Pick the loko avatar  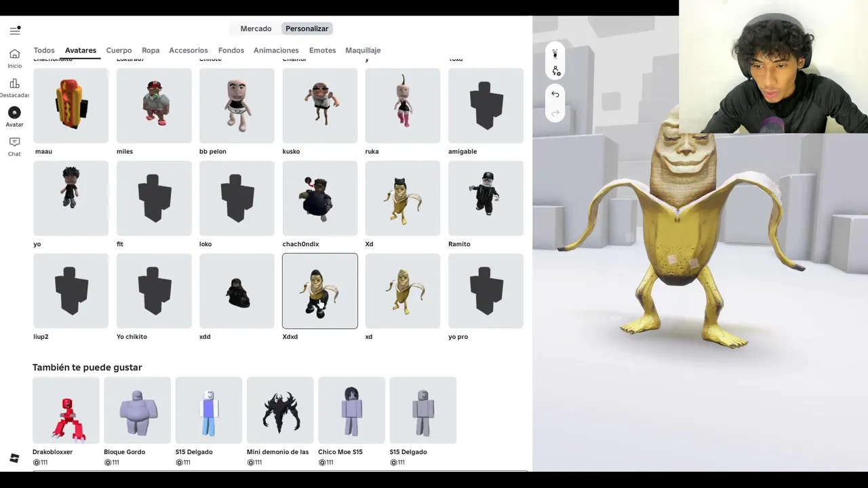coord(237,199)
